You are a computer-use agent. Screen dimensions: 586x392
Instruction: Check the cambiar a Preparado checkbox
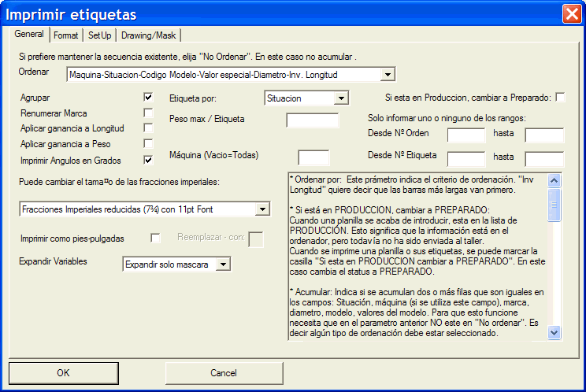coord(561,97)
